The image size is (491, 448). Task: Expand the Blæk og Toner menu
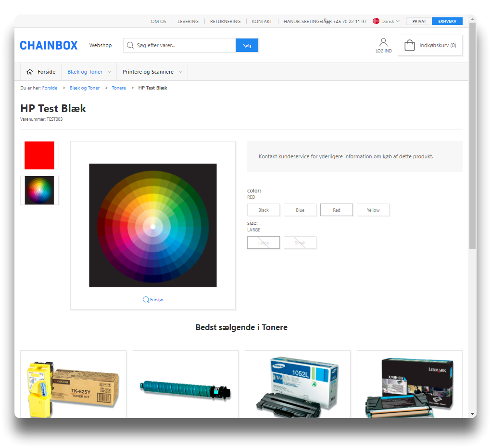tap(89, 72)
